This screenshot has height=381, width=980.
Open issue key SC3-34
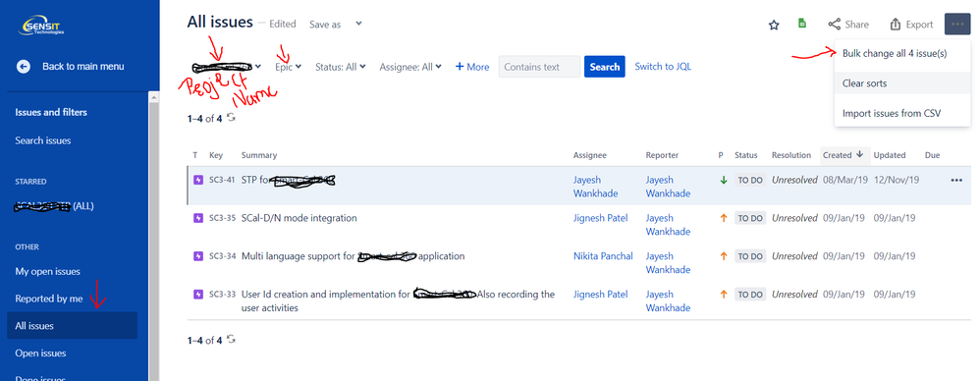pyautogui.click(x=222, y=256)
